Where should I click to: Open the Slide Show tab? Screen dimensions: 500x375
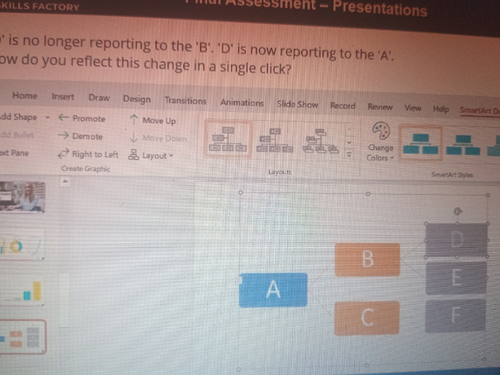(x=298, y=104)
